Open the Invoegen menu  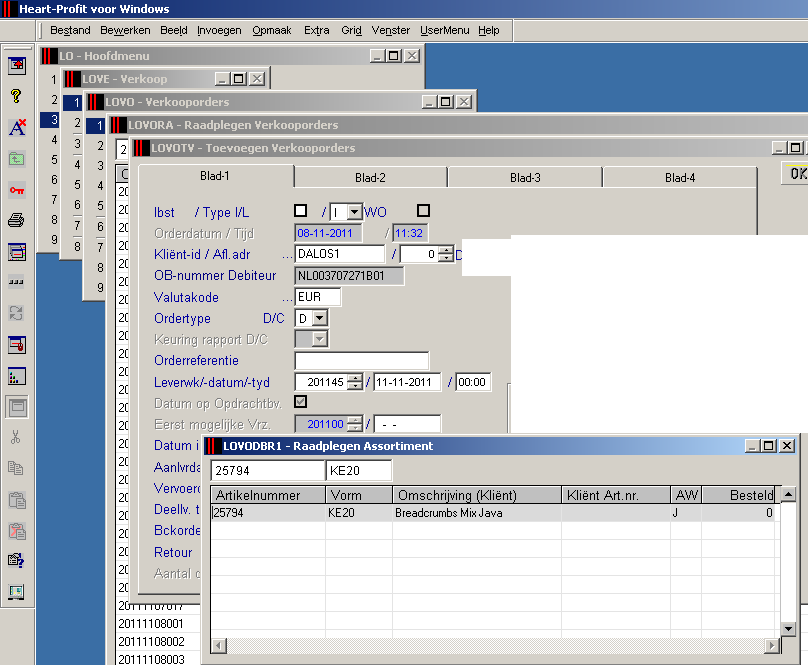pyautogui.click(x=219, y=30)
